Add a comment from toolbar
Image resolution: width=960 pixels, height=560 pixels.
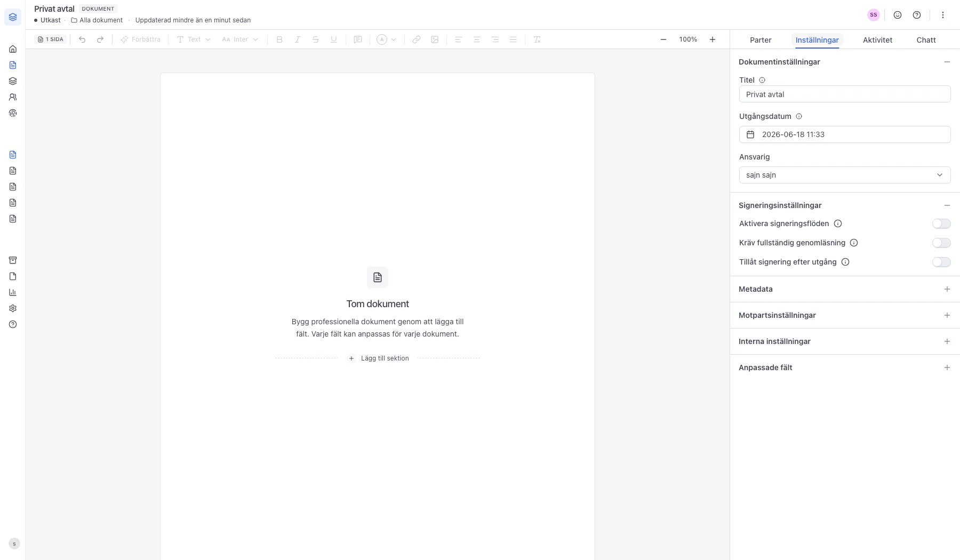pos(358,39)
